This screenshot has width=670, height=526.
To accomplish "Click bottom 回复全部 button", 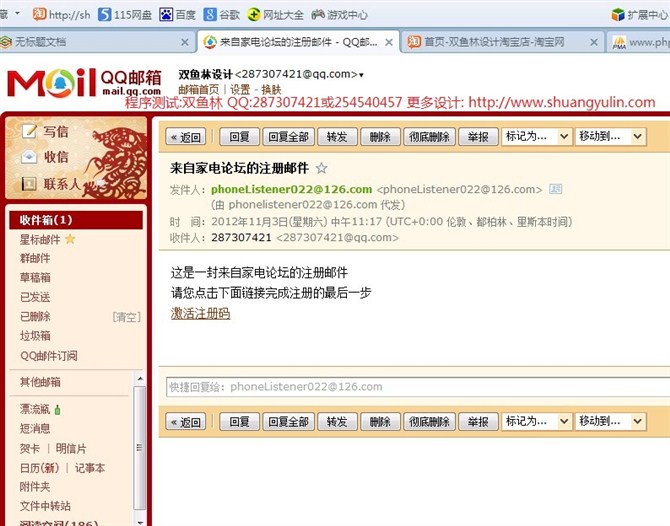I will click(288, 422).
